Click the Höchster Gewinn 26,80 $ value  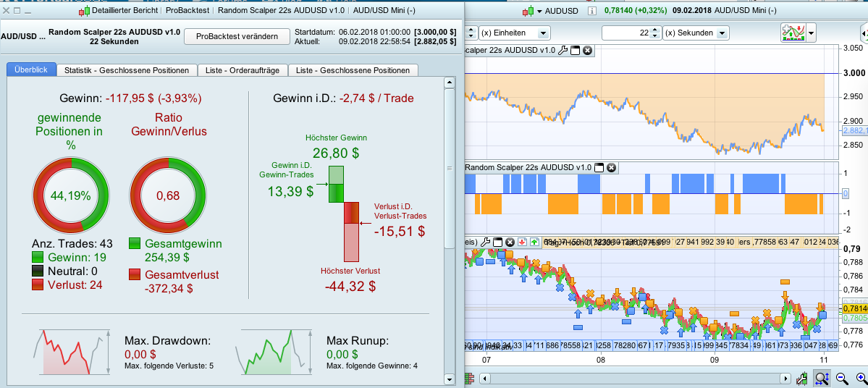(337, 153)
